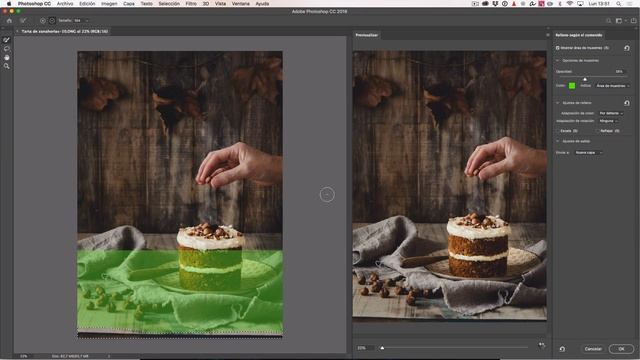Toggle Mostrar área de muestreo checkbox
Screen dimensions: 640x360
(558, 48)
